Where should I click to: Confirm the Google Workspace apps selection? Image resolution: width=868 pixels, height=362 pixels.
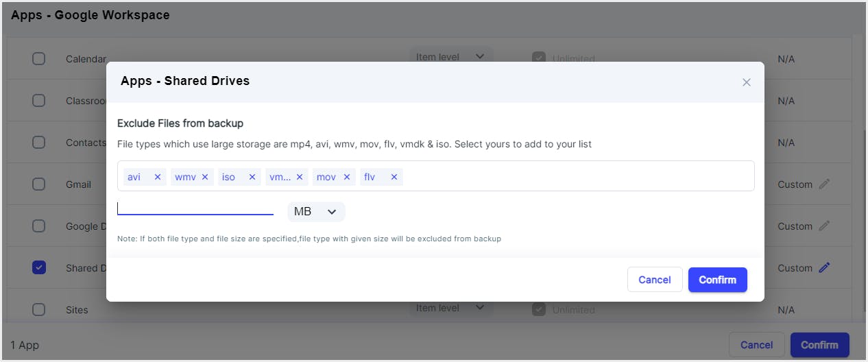pyautogui.click(x=819, y=345)
